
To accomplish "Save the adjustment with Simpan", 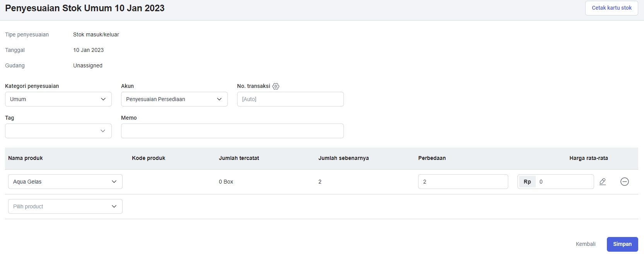I will tap(622, 244).
